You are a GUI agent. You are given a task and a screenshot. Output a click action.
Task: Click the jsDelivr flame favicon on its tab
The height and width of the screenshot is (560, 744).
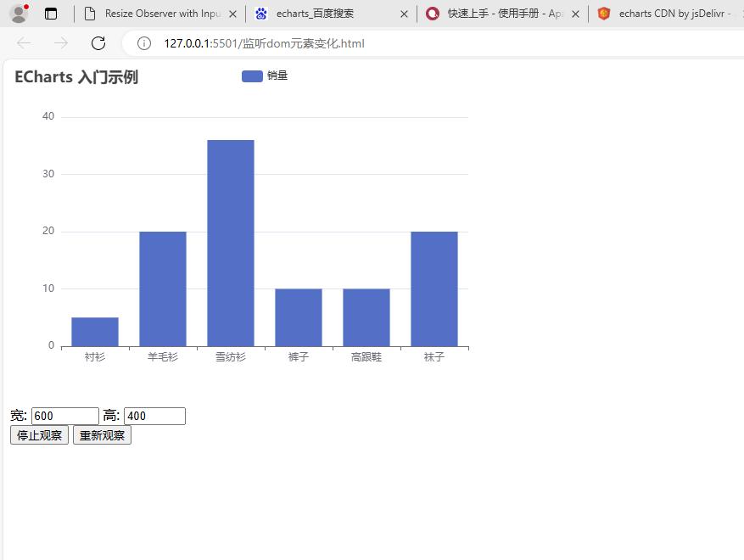coord(605,14)
